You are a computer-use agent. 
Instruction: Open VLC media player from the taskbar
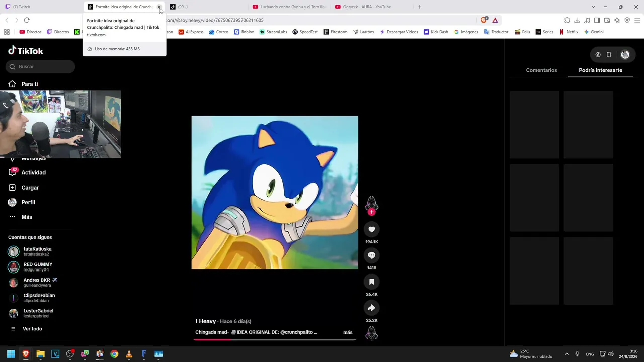point(129,354)
